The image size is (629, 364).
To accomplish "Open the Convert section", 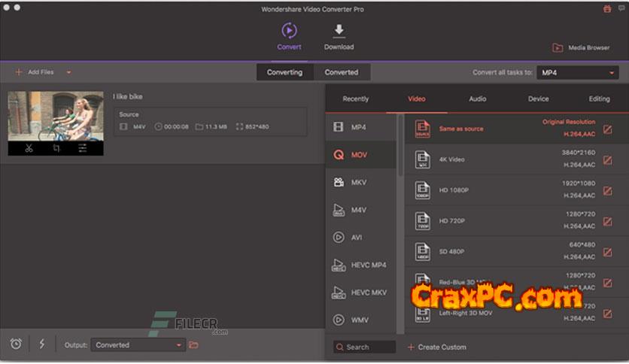I will click(x=289, y=37).
